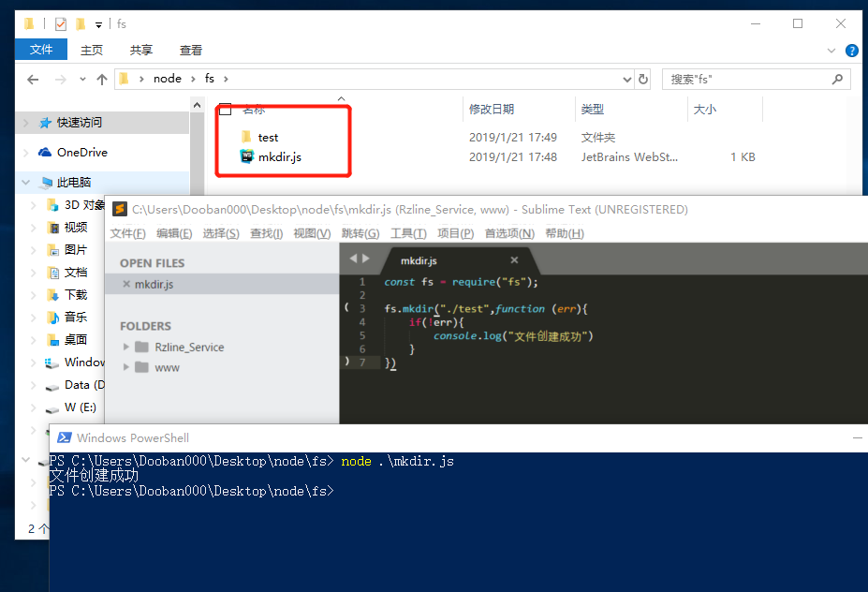Open Sublime 项目(P) menu
Viewport: 868px width, 592px height.
point(456,233)
